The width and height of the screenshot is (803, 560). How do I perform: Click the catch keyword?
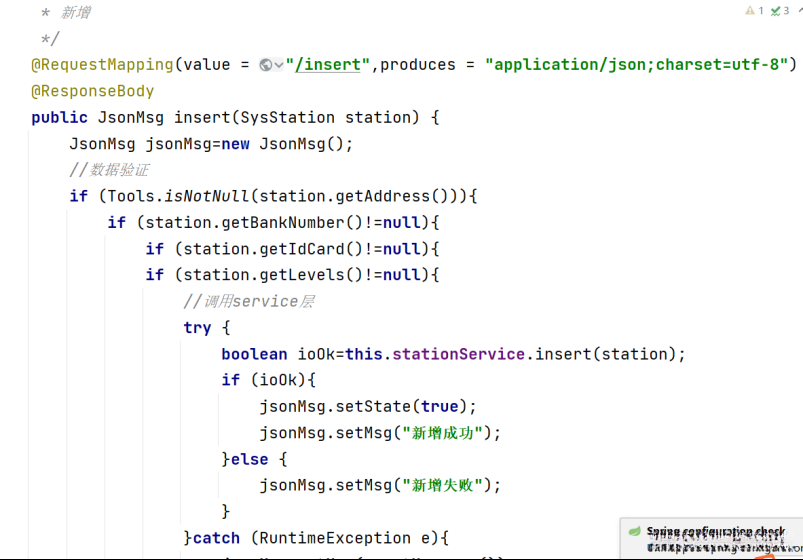(216, 538)
